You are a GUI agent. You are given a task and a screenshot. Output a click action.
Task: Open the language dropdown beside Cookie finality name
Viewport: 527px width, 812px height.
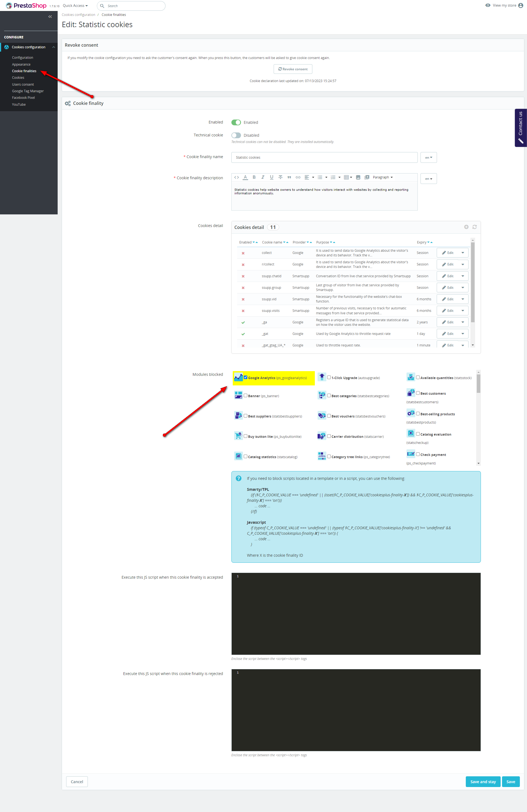pos(428,158)
